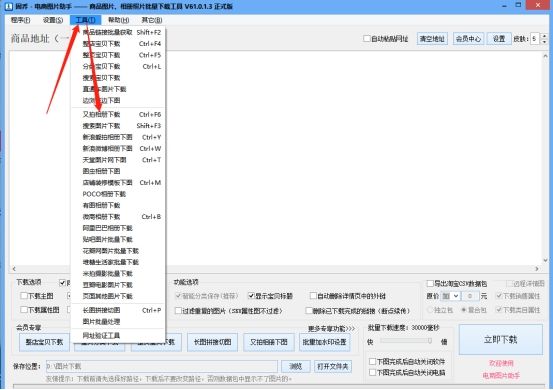Click the 打开文件夹 button
553x390 pixels.
point(333,366)
